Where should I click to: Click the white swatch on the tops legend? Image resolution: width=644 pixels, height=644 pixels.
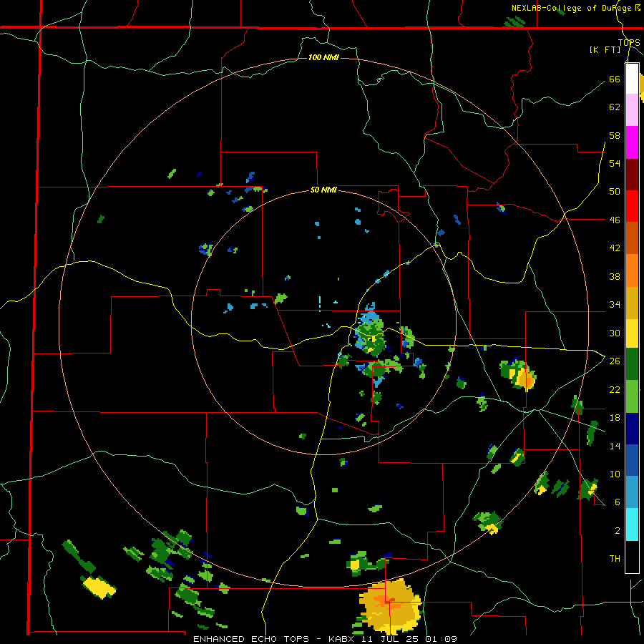click(632, 79)
